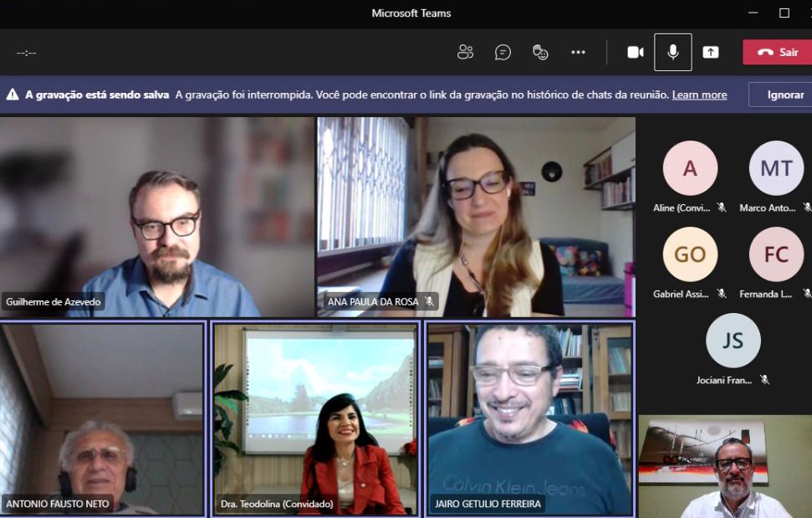Select Jociani JS participant avatar
Viewport: 812px width, 518px height.
pos(733,341)
